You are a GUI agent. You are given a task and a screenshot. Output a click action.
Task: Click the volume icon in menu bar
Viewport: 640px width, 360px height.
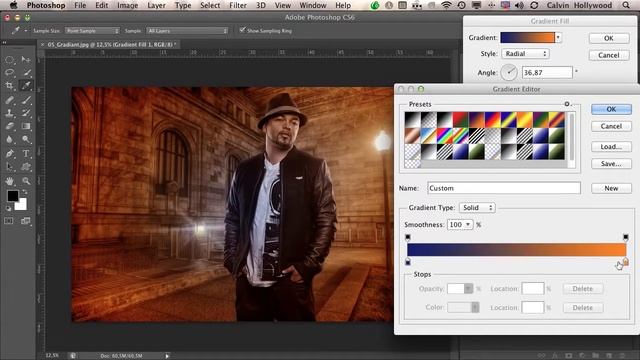(519, 5)
